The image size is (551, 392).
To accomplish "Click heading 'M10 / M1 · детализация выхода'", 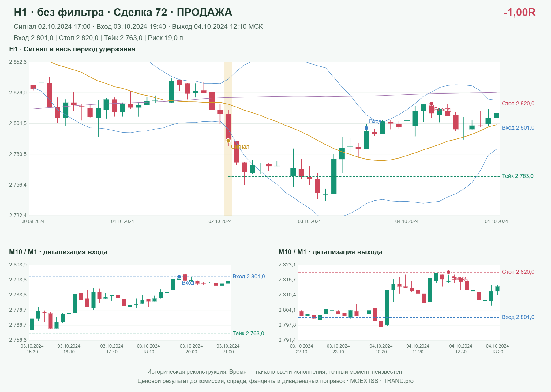I will pyautogui.click(x=331, y=252).
